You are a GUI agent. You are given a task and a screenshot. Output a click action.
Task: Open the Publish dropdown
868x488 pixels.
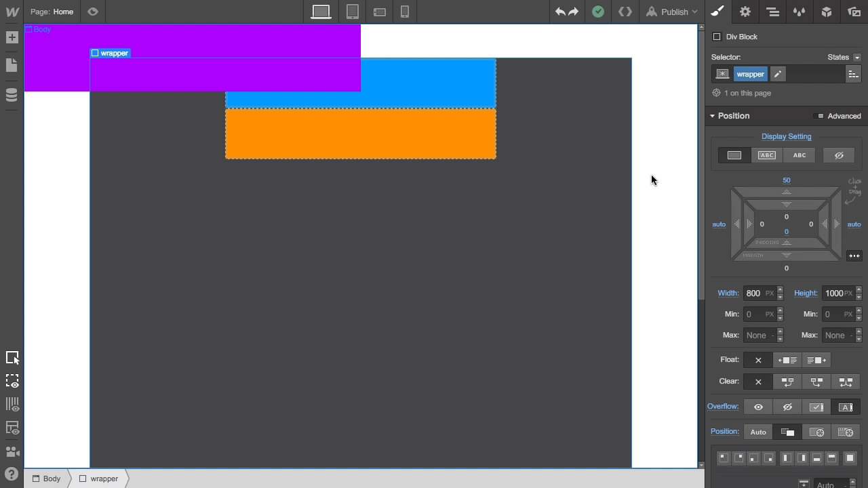point(671,12)
